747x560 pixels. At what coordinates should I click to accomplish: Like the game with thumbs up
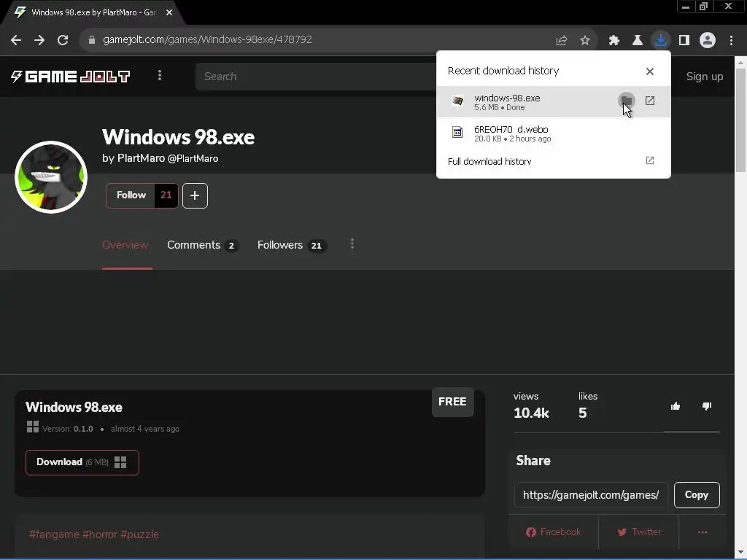click(676, 406)
